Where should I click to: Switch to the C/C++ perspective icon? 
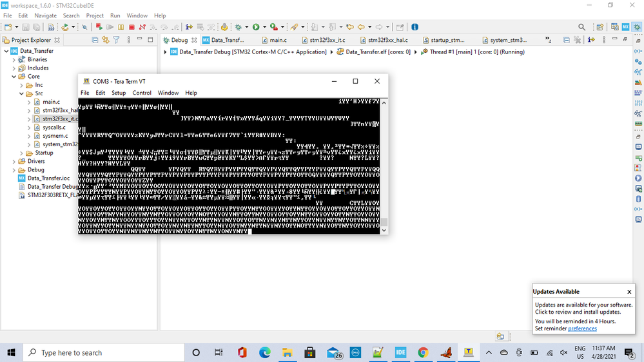615,27
